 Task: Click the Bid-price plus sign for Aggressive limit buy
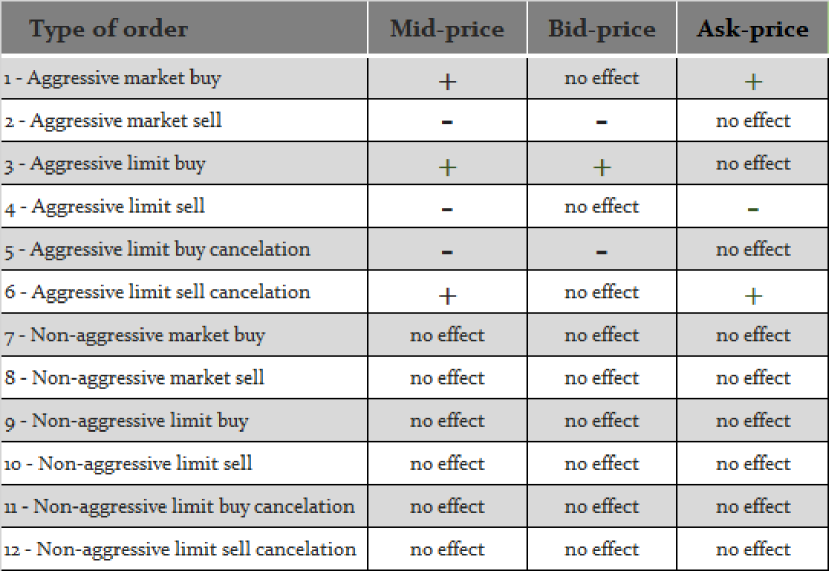[x=601, y=167]
